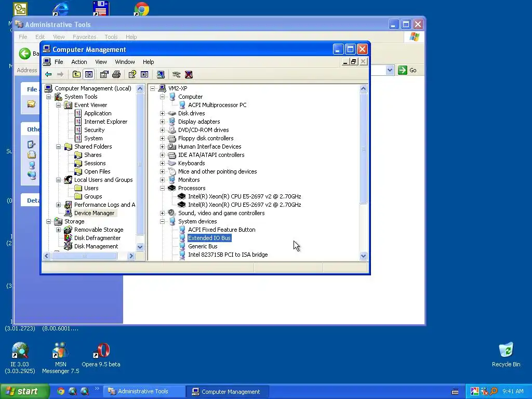The image size is (532, 399).
Task: Click the DVD/CD-ROM drives icon
Action: click(x=172, y=130)
